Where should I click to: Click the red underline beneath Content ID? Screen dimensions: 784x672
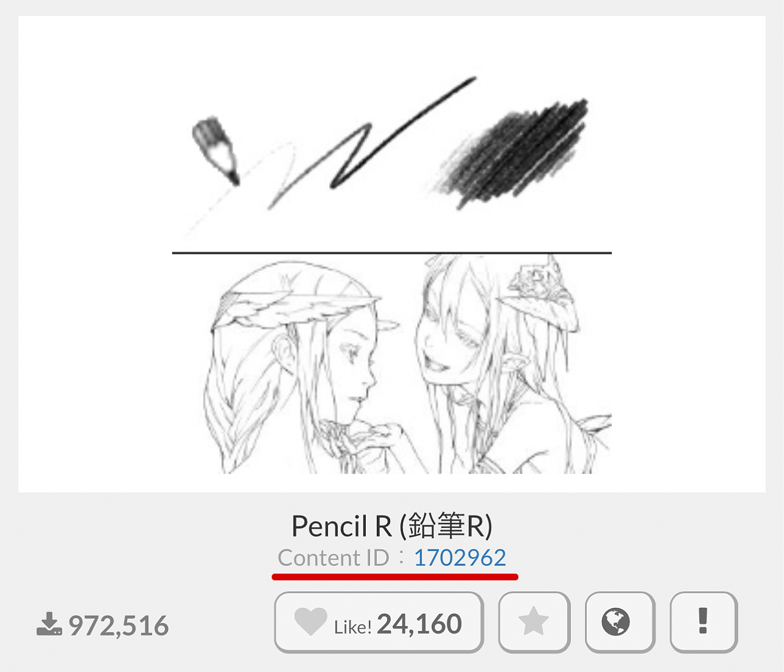(x=395, y=576)
